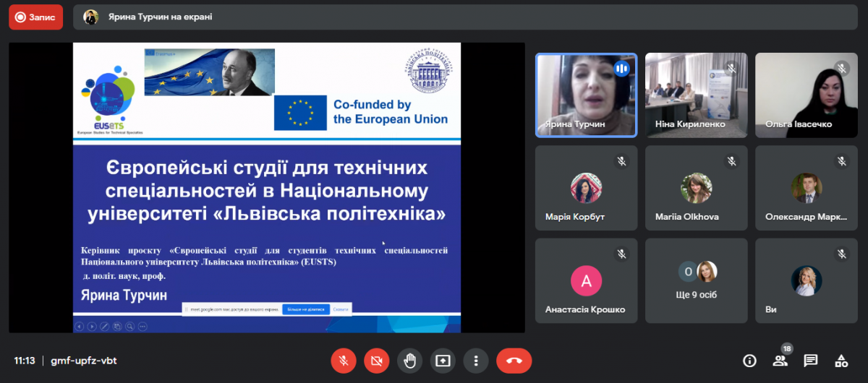The height and width of the screenshot is (383, 868).
Task: Select Ярина Турчин video tile
Action: point(586,95)
